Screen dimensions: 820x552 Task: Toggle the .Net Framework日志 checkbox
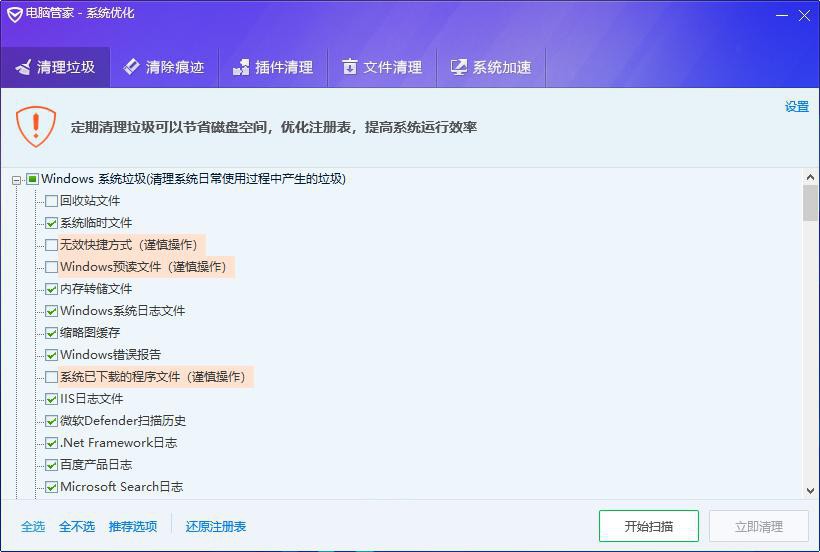(x=51, y=443)
